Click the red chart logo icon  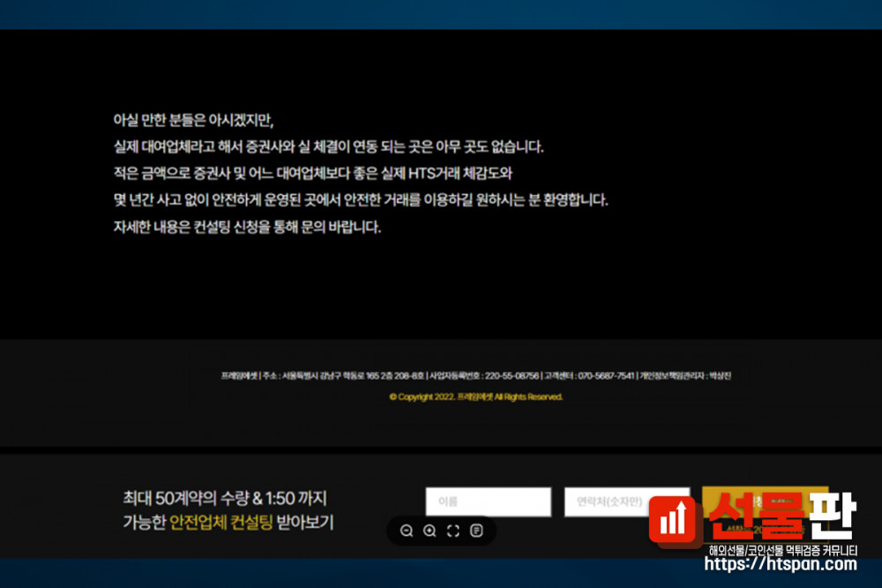pos(676,520)
